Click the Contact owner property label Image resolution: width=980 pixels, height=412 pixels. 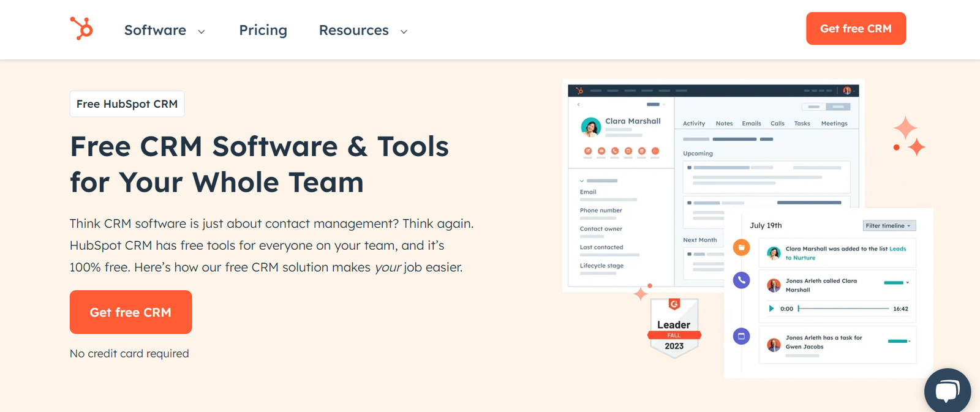[x=601, y=229]
